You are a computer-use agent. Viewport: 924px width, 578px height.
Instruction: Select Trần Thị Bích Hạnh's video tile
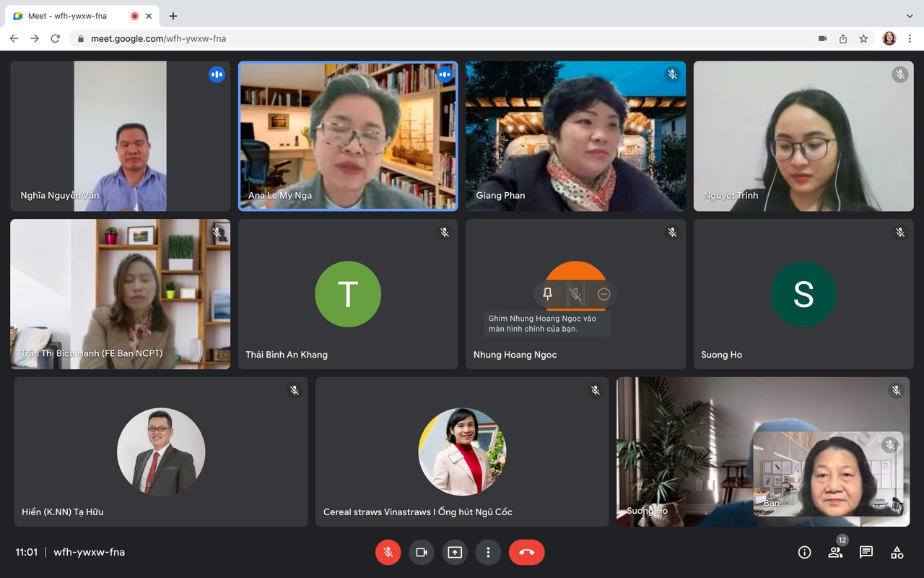pos(120,294)
